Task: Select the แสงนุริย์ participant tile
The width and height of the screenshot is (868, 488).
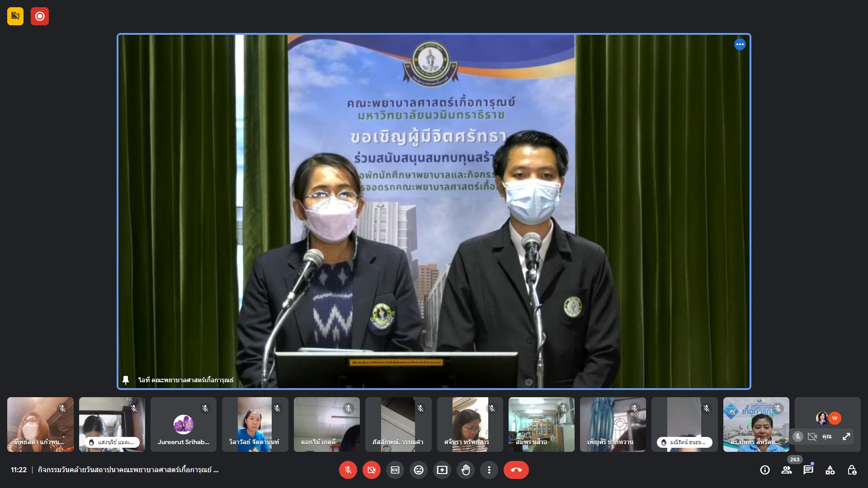Action: point(112,425)
